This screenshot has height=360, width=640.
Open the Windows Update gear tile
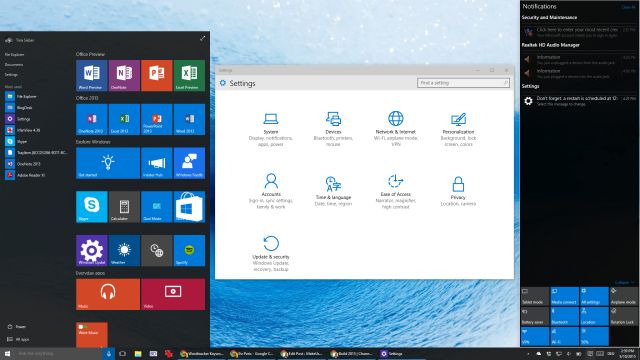tap(92, 251)
